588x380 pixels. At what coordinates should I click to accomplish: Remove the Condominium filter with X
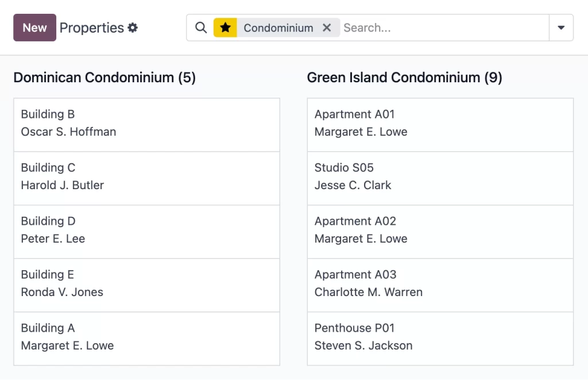pos(327,28)
